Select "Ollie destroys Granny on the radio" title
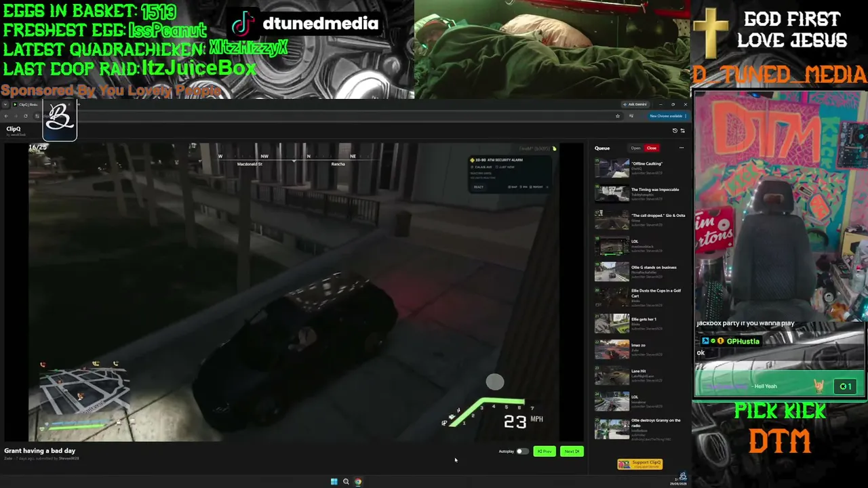868x488 pixels. tap(656, 422)
